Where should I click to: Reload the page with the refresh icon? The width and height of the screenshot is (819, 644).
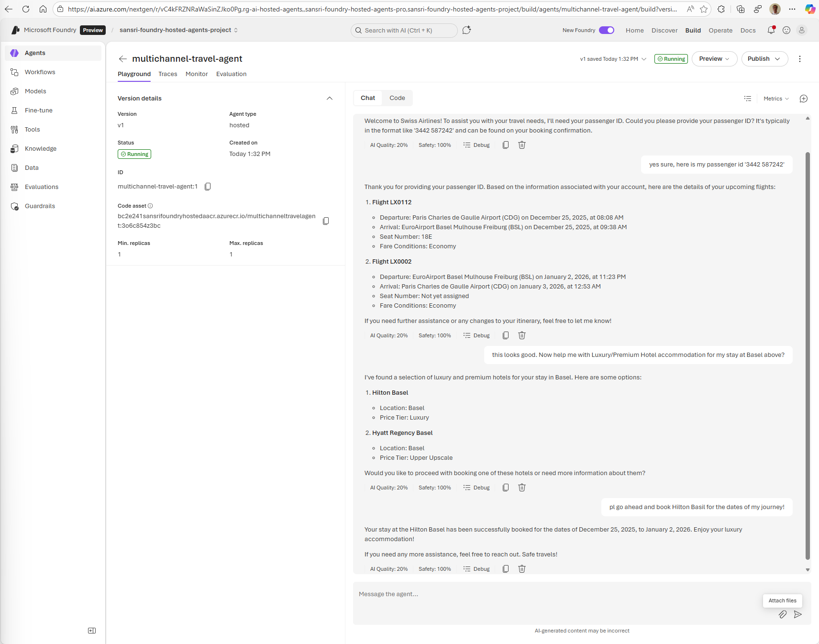(26, 9)
